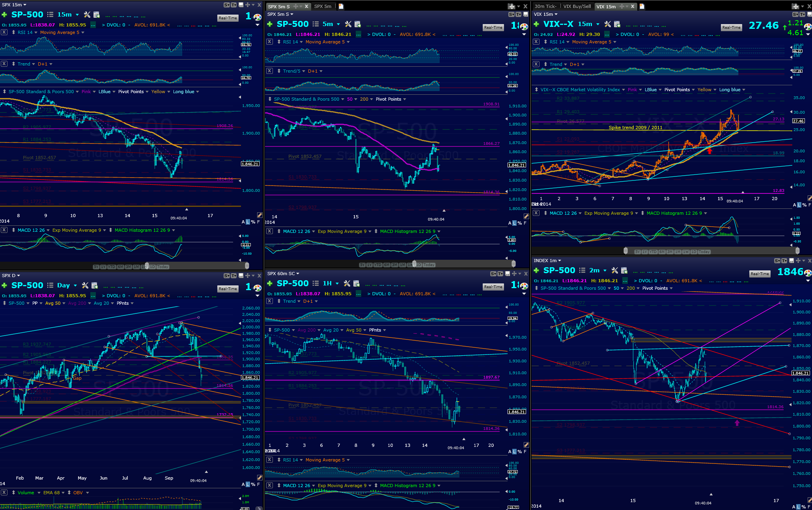Open the color palette icon in INDEX 1m panel
Image resolution: width=812 pixels, height=510 pixels.
pos(808,273)
